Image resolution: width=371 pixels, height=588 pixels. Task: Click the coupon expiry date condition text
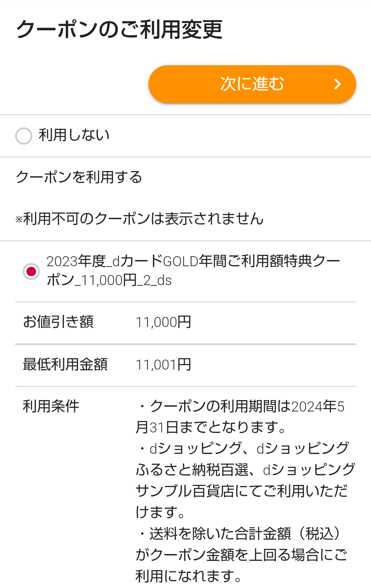240,417
